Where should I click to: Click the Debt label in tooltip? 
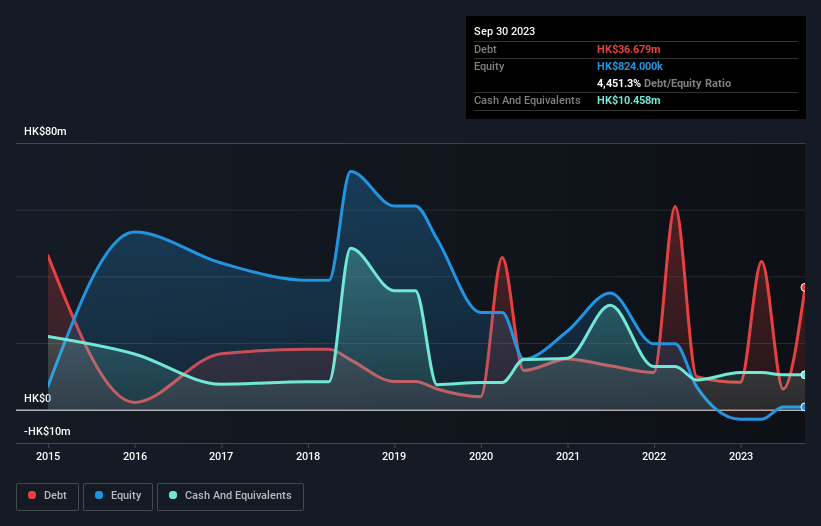click(485, 49)
